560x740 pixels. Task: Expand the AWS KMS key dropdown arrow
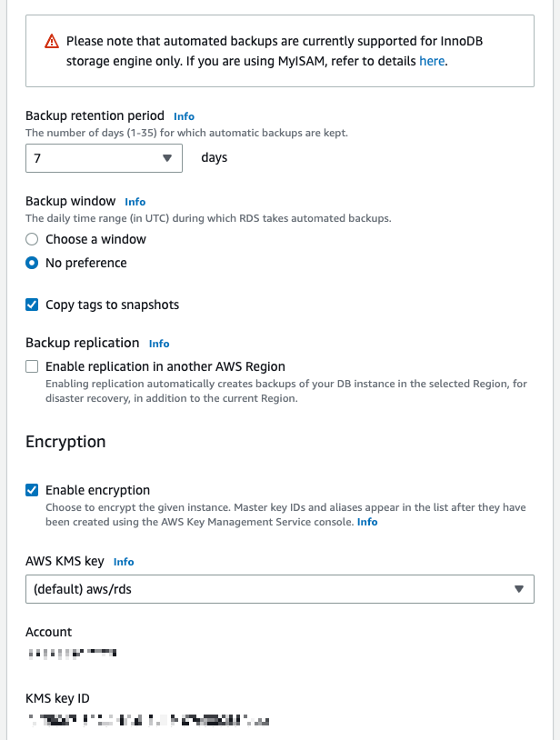519,589
